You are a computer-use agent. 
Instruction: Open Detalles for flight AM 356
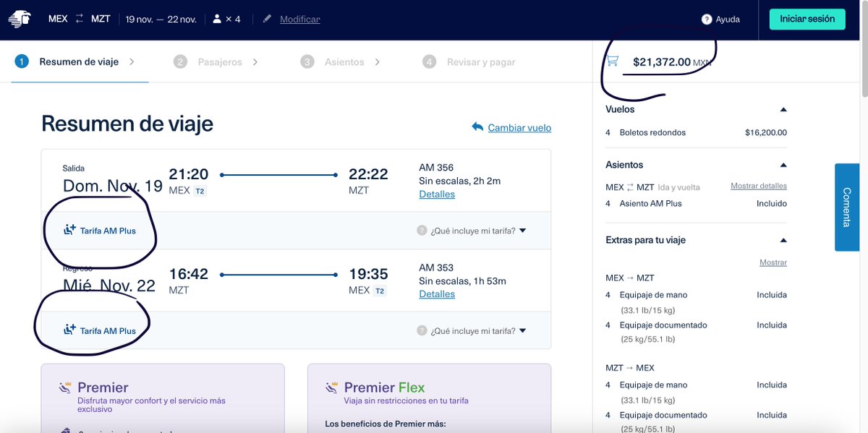437,194
